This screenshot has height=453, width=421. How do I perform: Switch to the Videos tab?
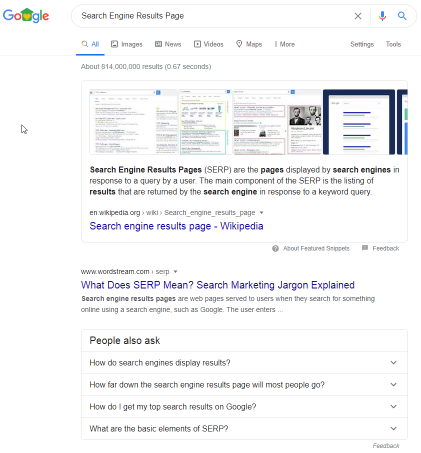[209, 44]
